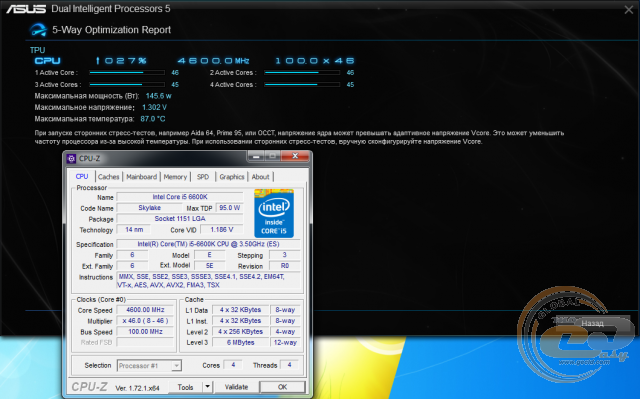Click the Cores count field
The height and width of the screenshot is (399, 640).
233,365
